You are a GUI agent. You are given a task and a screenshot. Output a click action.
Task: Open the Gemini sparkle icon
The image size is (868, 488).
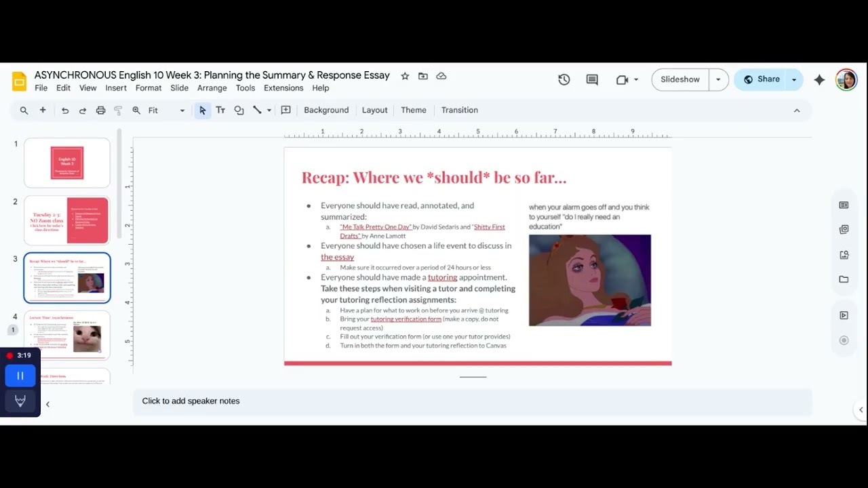point(819,79)
